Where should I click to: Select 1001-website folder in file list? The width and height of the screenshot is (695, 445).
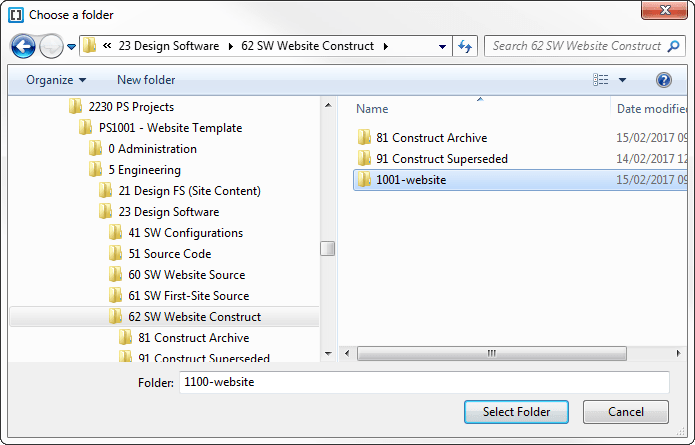(x=520, y=180)
